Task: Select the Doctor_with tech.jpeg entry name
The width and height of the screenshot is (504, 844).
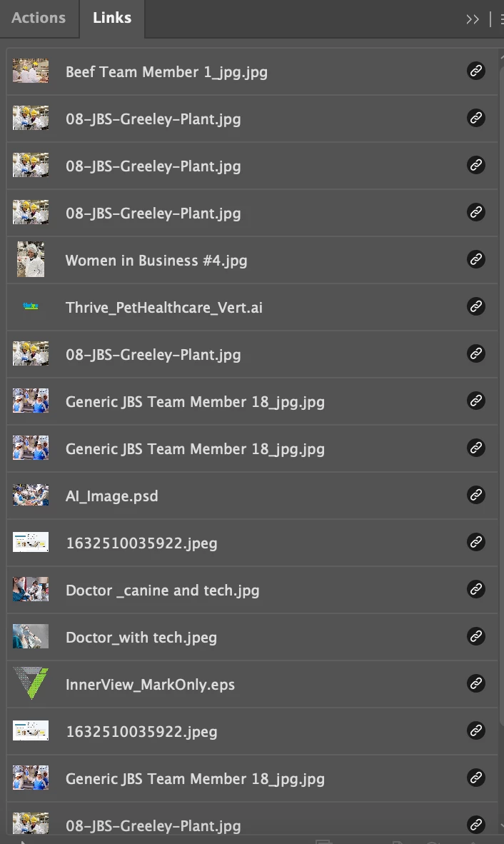Action: coord(141,638)
